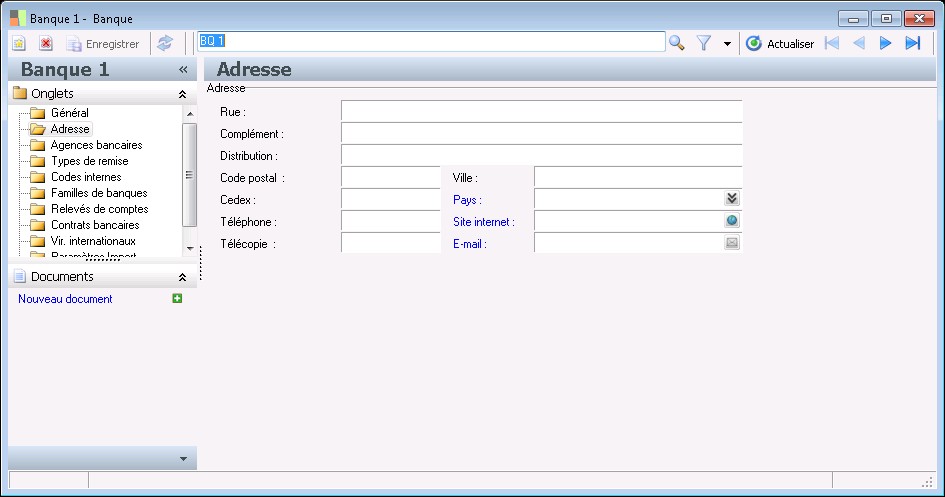Image resolution: width=945 pixels, height=497 pixels.
Task: Click the New record toolbar icon
Action: point(19,43)
